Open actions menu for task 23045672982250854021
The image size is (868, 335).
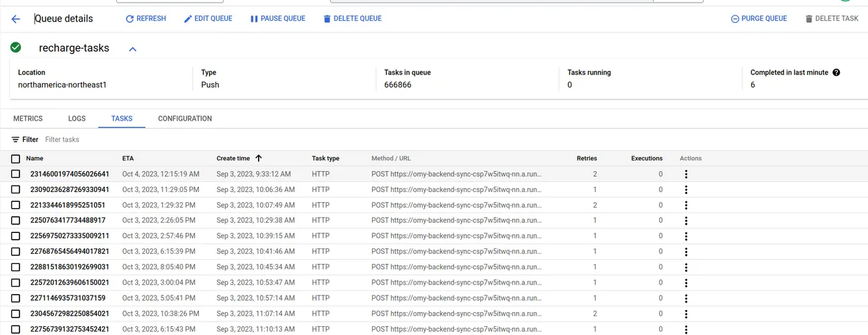686,314
